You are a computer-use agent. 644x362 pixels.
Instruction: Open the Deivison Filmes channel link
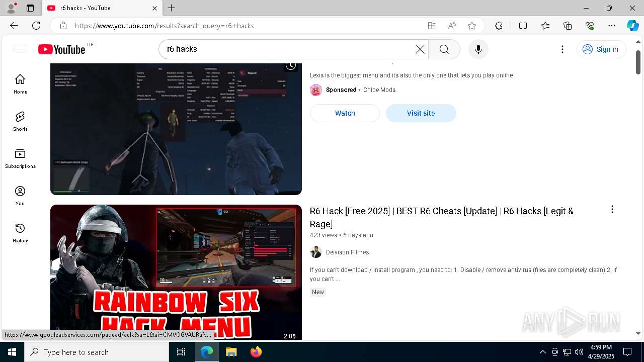tap(347, 252)
